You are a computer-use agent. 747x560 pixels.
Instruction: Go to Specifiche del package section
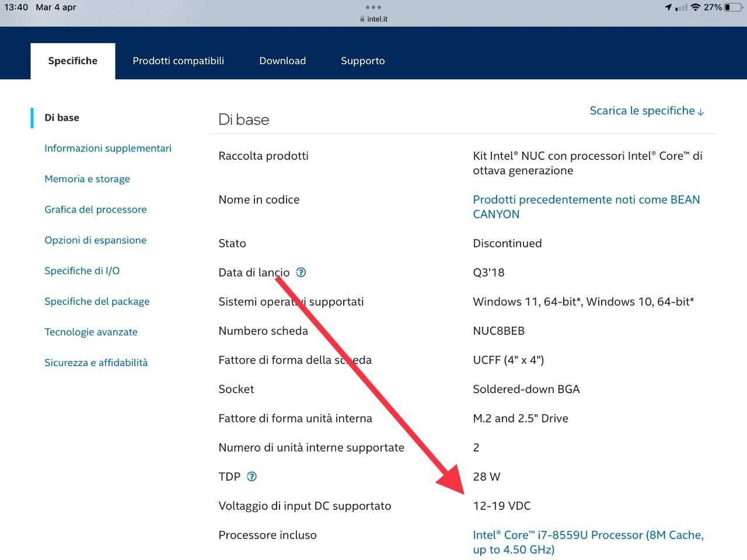pos(97,302)
